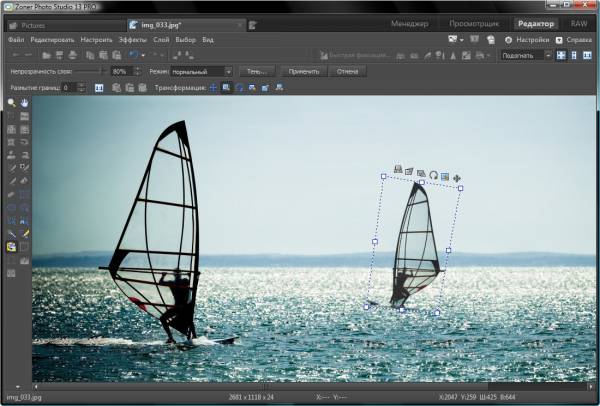Select the Pan hand tool

[x=25, y=103]
